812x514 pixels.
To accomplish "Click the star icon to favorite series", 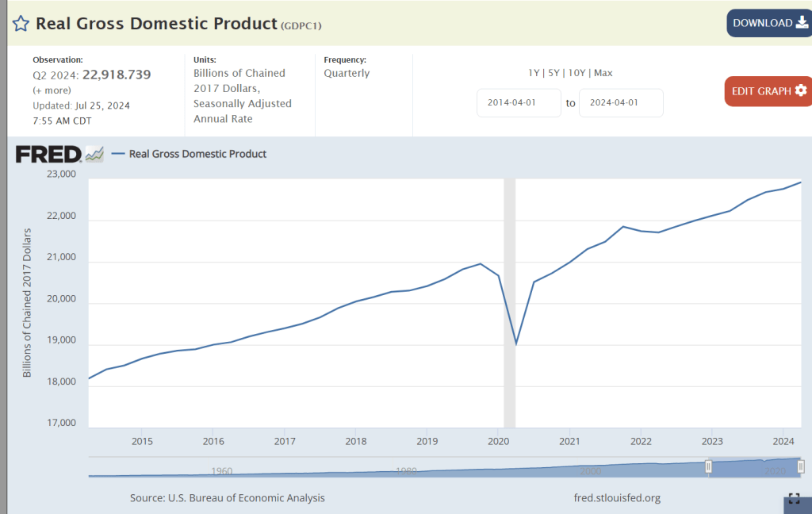I will click(x=21, y=23).
